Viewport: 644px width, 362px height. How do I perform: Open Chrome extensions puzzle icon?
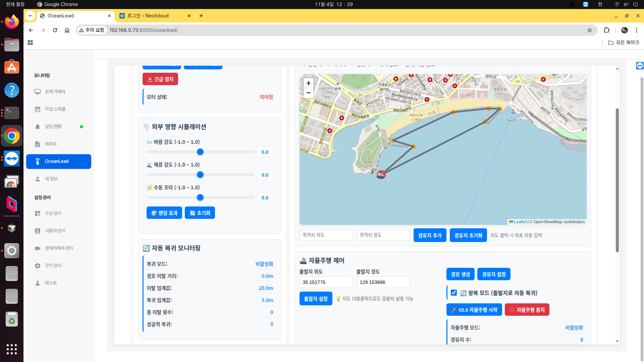point(606,30)
